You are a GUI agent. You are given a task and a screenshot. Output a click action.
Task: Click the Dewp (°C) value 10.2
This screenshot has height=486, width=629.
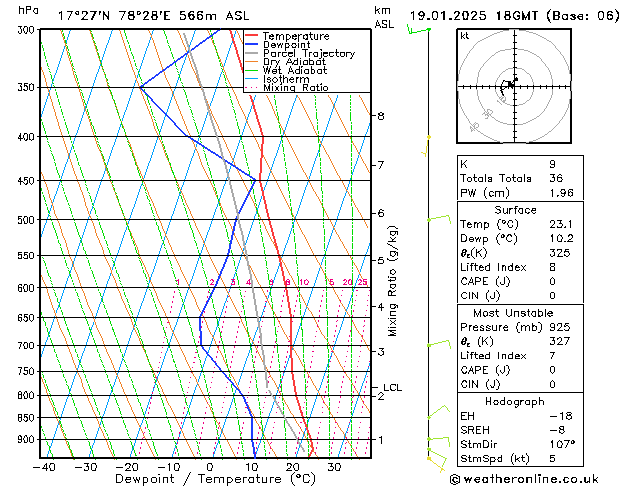(x=561, y=239)
